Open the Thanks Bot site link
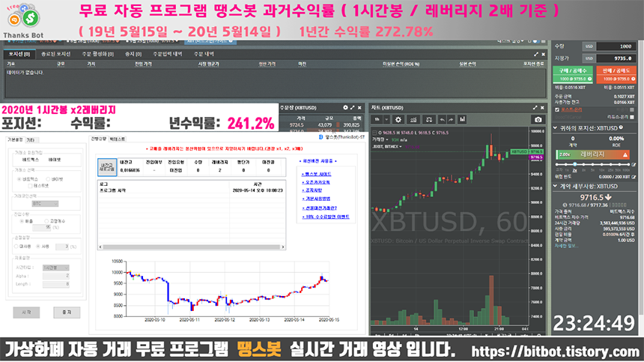 [x=316, y=174]
